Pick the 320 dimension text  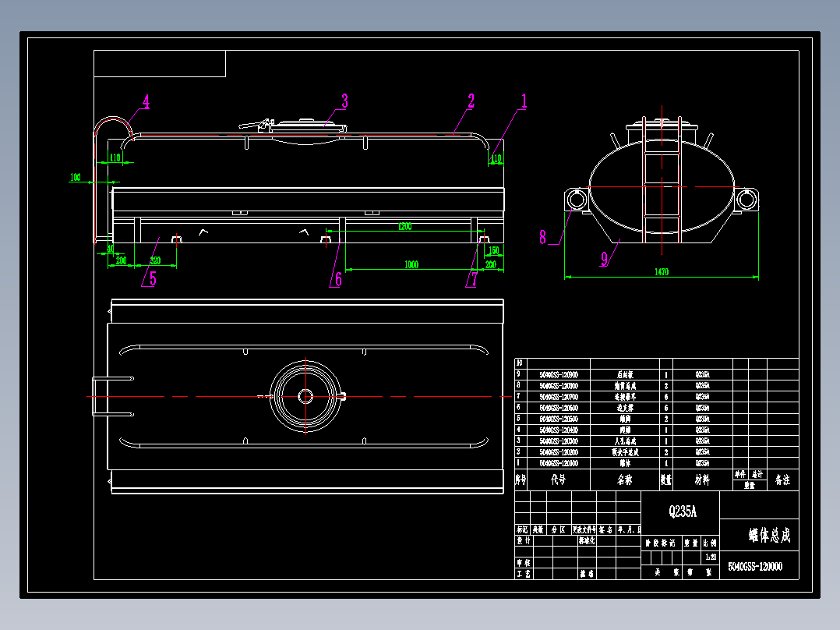pos(155,260)
